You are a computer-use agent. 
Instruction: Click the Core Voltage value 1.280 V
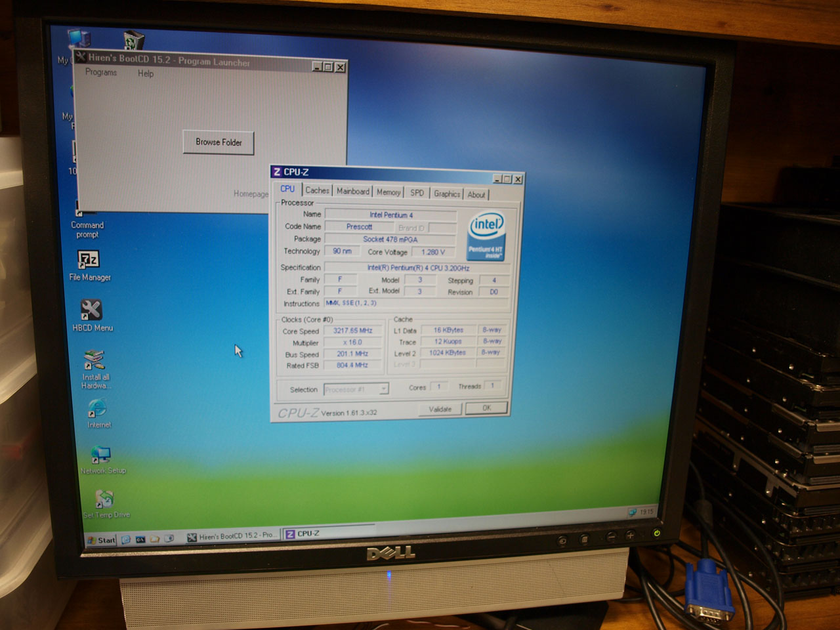click(x=433, y=252)
